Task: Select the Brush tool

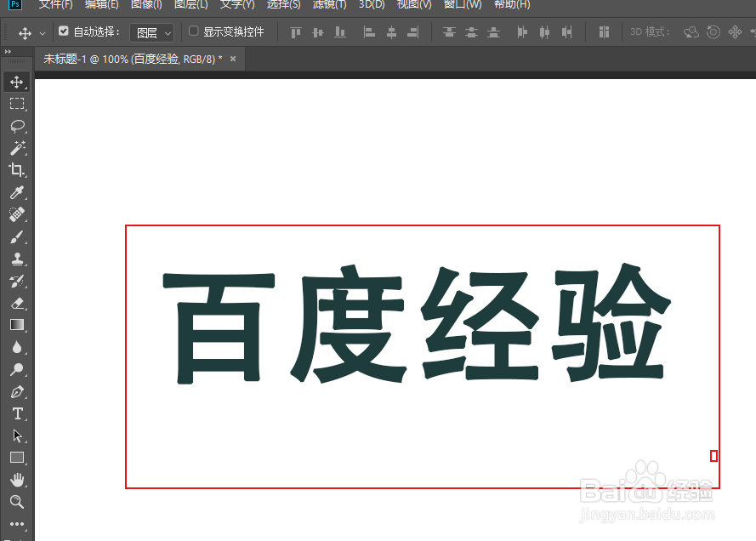Action: point(17,236)
